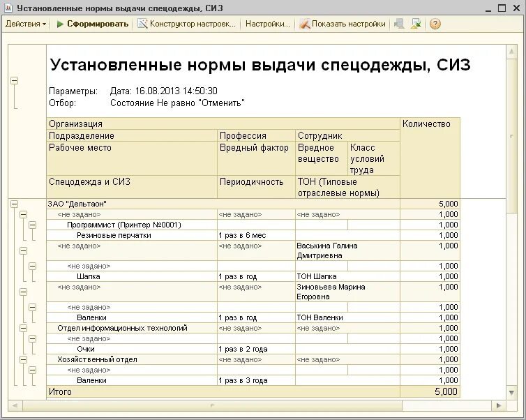This screenshot has height=420, width=526.
Task: Click the Хозяйственный отдел cell
Action: click(x=132, y=359)
